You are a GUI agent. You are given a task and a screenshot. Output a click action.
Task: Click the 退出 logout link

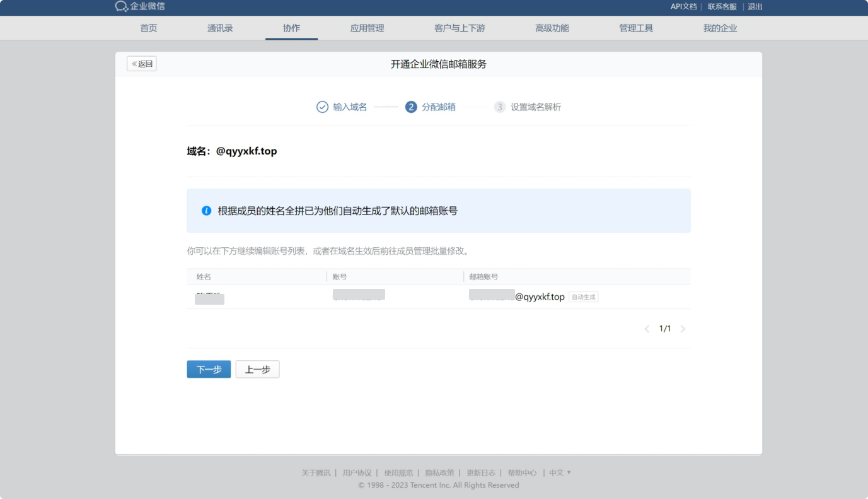(x=755, y=7)
